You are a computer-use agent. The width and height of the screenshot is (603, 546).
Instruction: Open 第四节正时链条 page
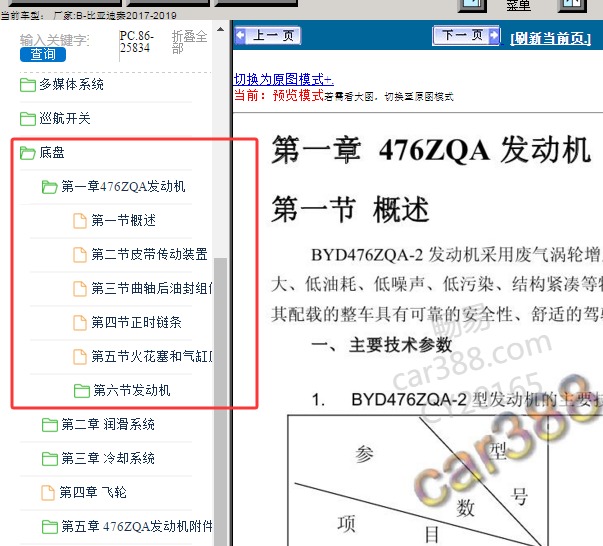[x=136, y=323]
